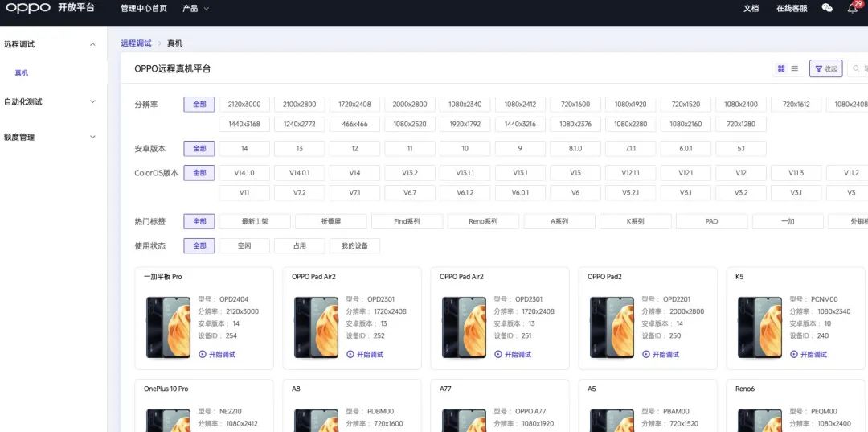Image resolution: width=868 pixels, height=432 pixels.
Task: Filter by ColorOS V6
Action: click(x=575, y=193)
